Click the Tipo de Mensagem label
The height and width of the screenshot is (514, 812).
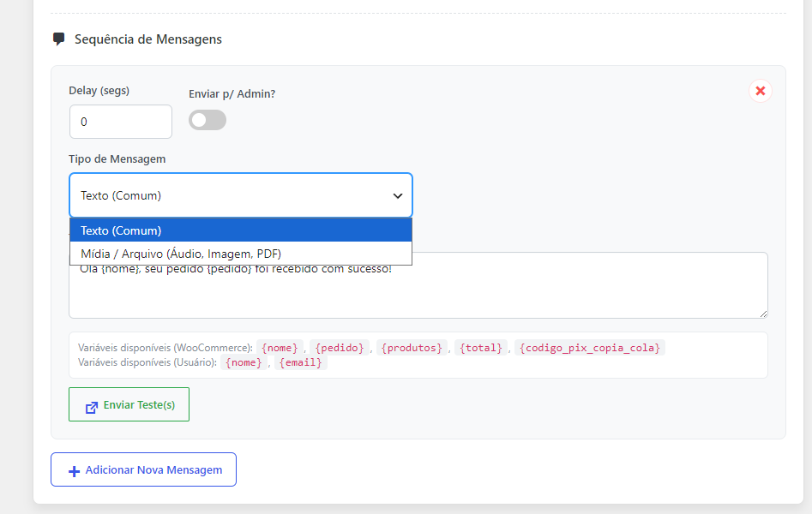[x=117, y=158]
